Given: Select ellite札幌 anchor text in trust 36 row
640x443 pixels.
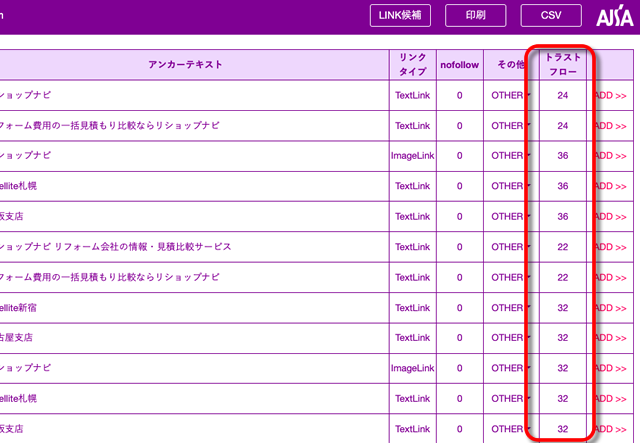Looking at the screenshot, I should tap(18, 186).
